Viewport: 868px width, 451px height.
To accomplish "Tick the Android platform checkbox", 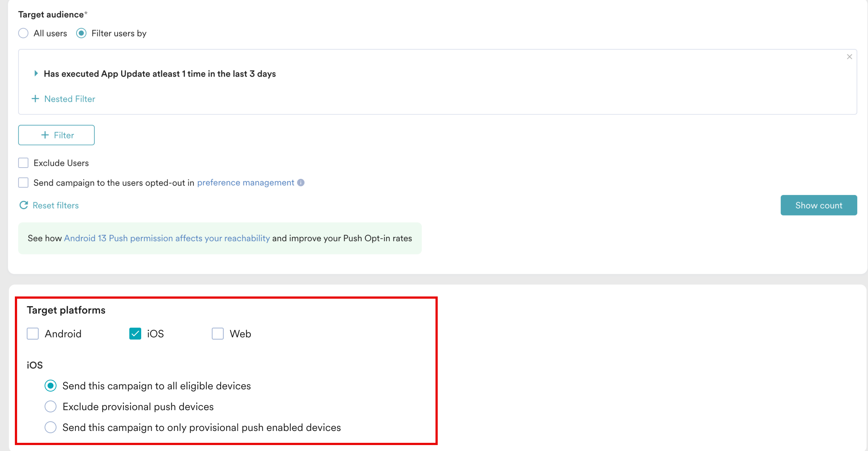I will tap(33, 334).
